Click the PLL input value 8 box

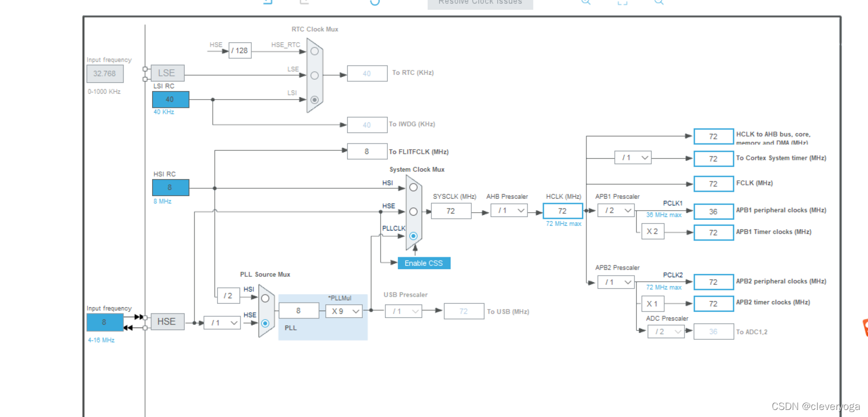pyautogui.click(x=298, y=311)
